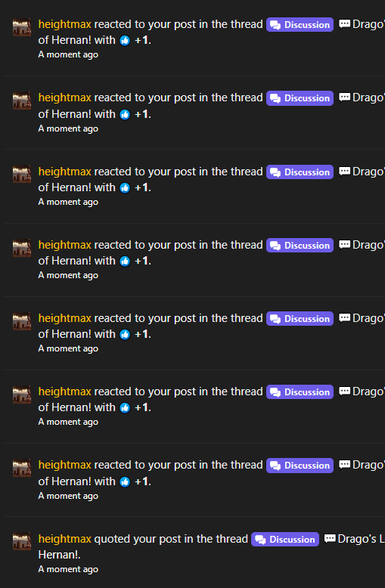Click the speech bubble icon in the sixth notification
The height and width of the screenshot is (588, 385).
pos(344,391)
